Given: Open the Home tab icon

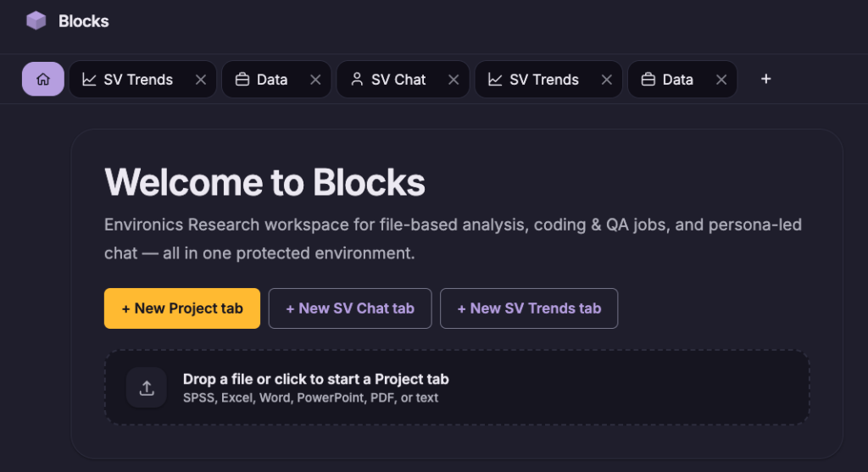Looking at the screenshot, I should 43,79.
